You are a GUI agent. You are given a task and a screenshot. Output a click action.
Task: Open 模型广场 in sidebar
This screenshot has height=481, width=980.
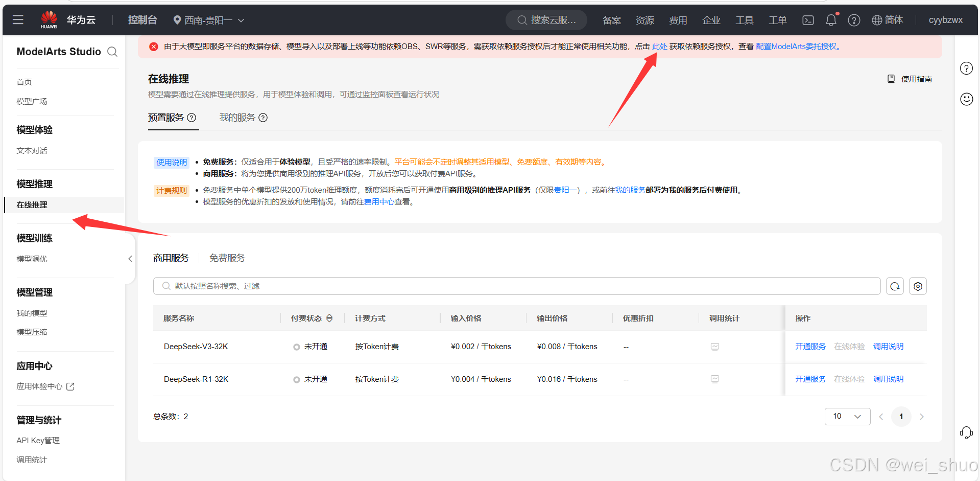[32, 102]
